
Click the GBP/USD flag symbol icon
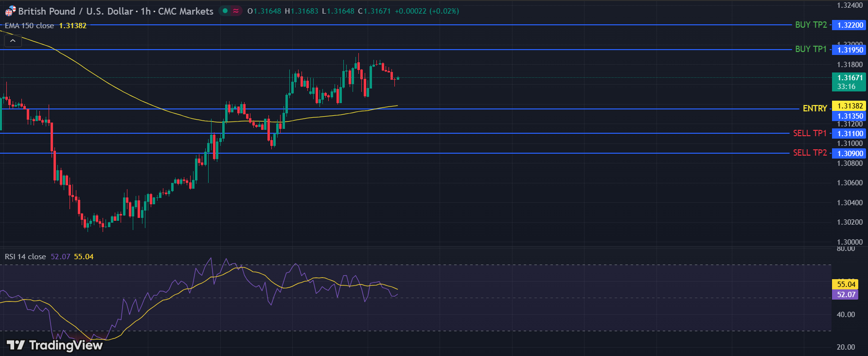pos(10,11)
